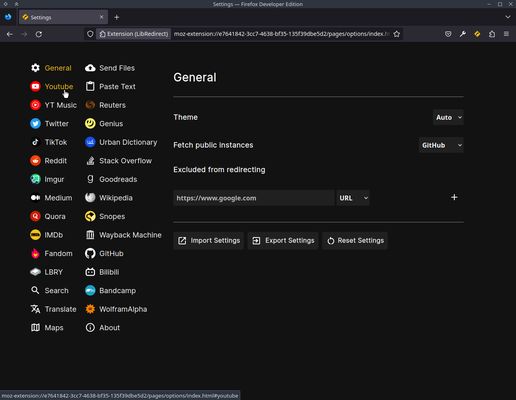
Task: Click the Snopes icon
Action: point(90,216)
